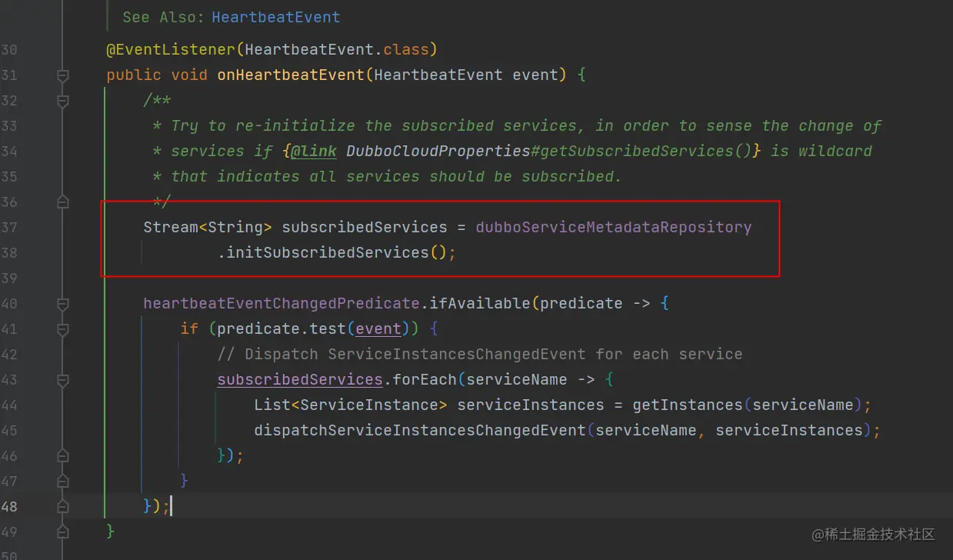The height and width of the screenshot is (560, 953).
Task: Click the forEach call on line 43
Action: point(425,379)
